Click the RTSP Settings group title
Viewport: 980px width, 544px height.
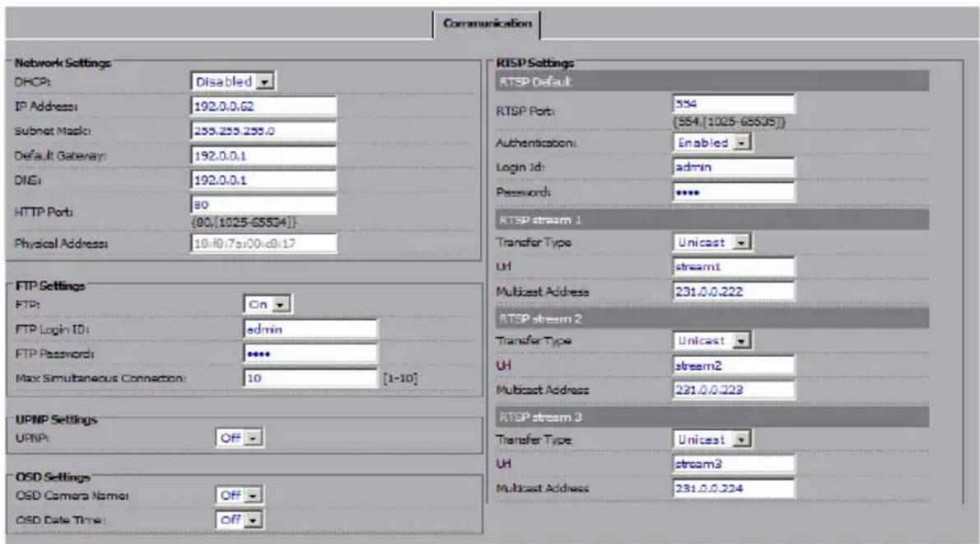pos(535,63)
